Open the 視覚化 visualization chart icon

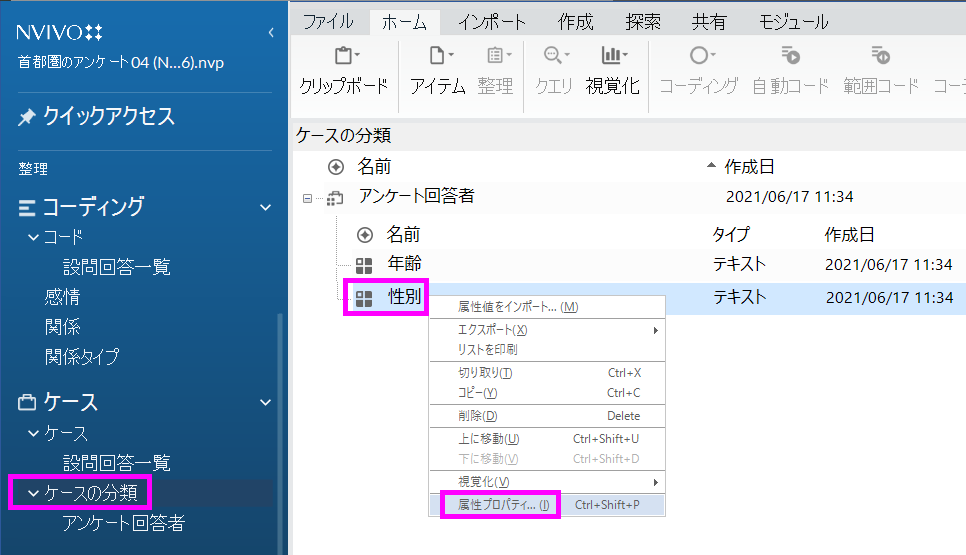click(x=612, y=56)
